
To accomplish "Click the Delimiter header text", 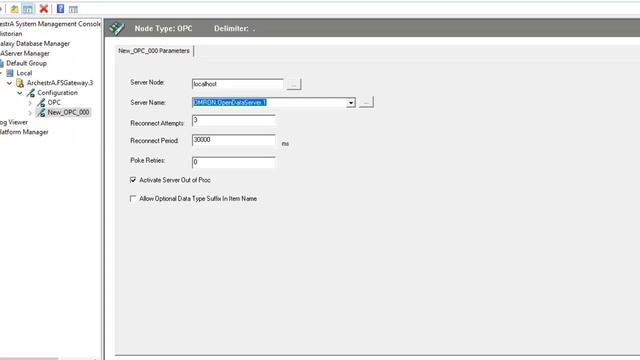I will coord(234,29).
